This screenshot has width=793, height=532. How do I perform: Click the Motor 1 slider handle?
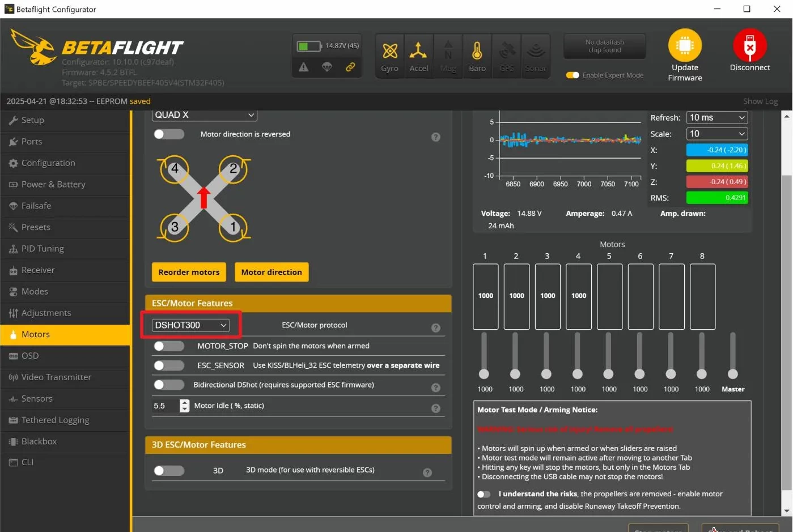pyautogui.click(x=484, y=374)
